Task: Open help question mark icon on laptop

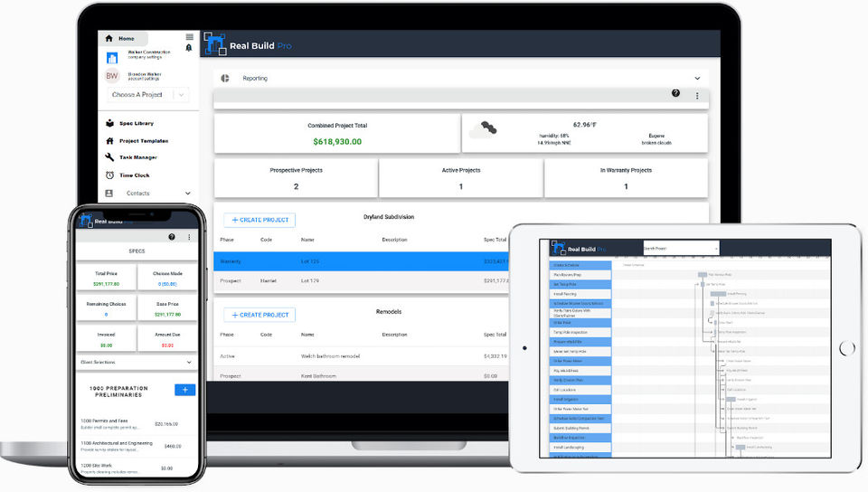Action: (675, 93)
